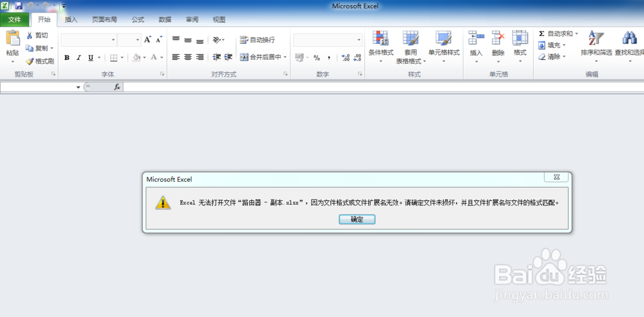Click the cell borders icon
Viewport: 644px width, 317px height.
[x=114, y=57]
